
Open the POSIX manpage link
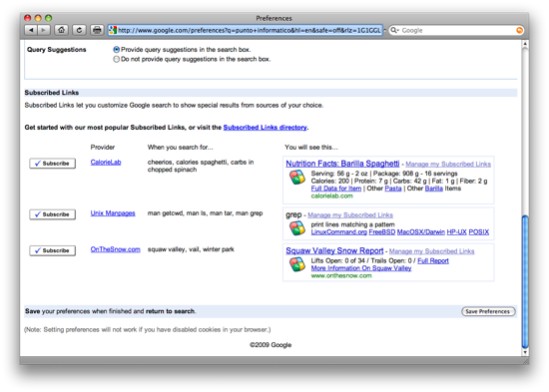coord(478,232)
